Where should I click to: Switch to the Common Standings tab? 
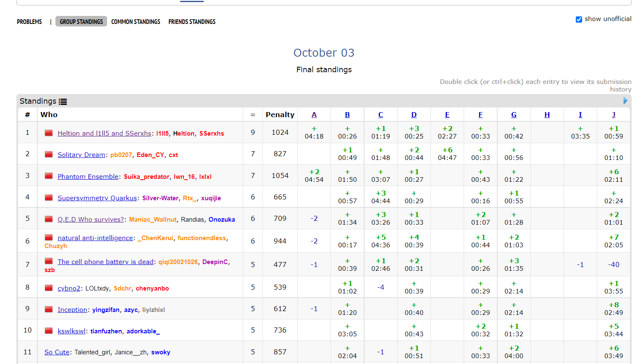pos(136,22)
